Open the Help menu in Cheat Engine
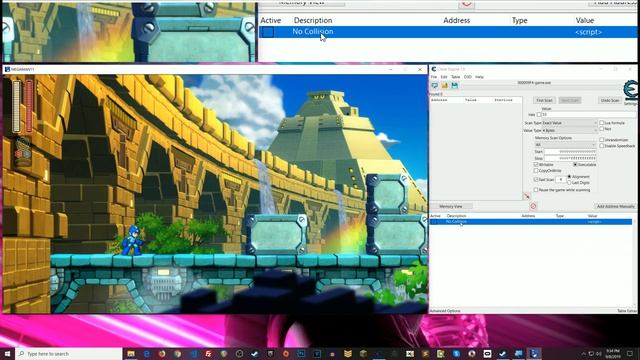This screenshot has width=640, height=360. pyautogui.click(x=480, y=77)
